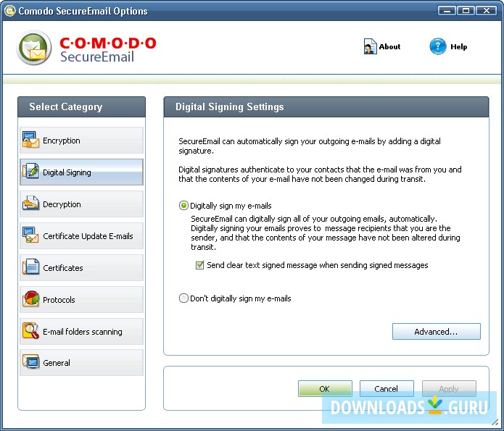
Task: Select the Digital Signing category
Action: tap(81, 172)
